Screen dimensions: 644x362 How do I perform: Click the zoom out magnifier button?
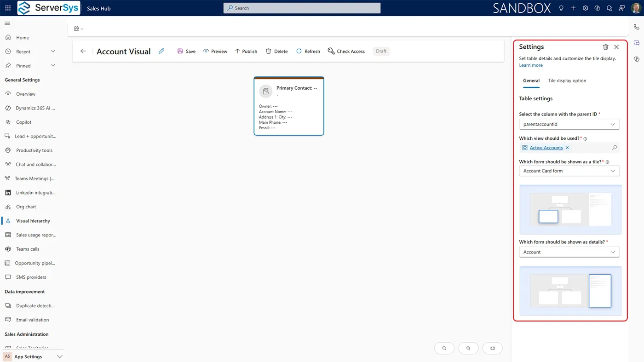(444, 348)
